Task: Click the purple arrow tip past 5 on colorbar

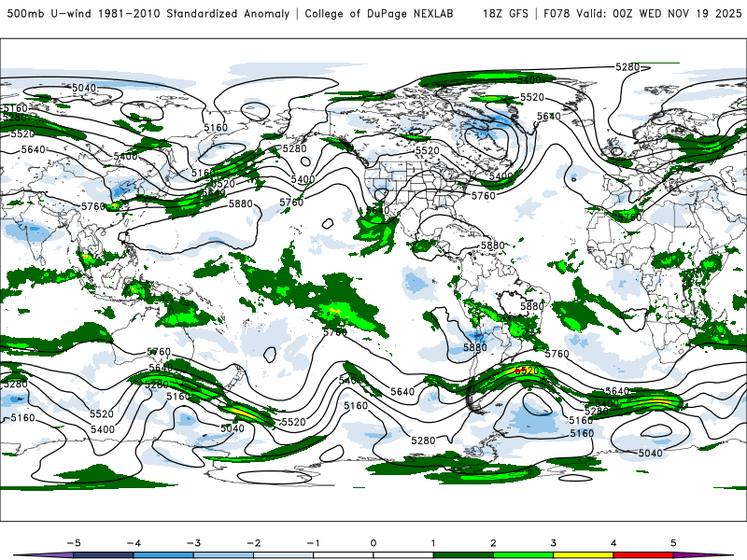Action: tap(703, 555)
